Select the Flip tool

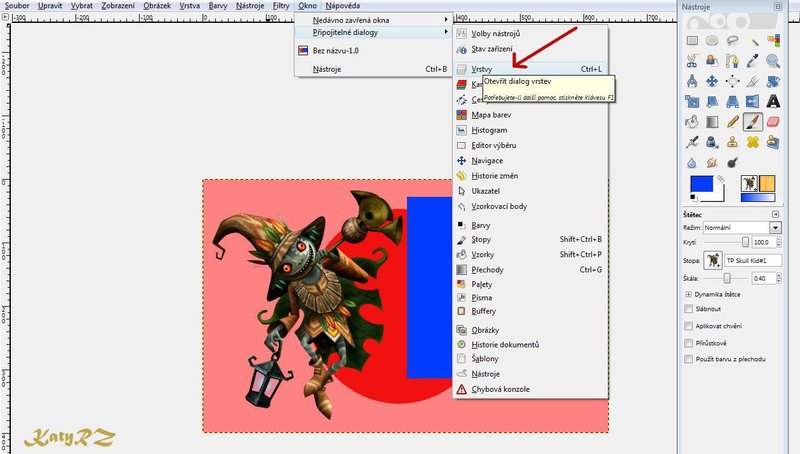(x=753, y=102)
